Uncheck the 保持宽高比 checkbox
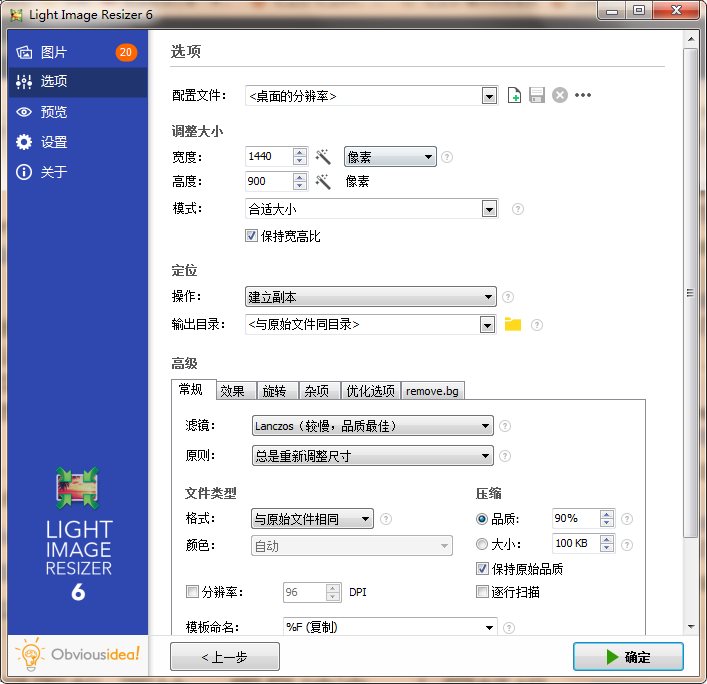 coord(252,237)
